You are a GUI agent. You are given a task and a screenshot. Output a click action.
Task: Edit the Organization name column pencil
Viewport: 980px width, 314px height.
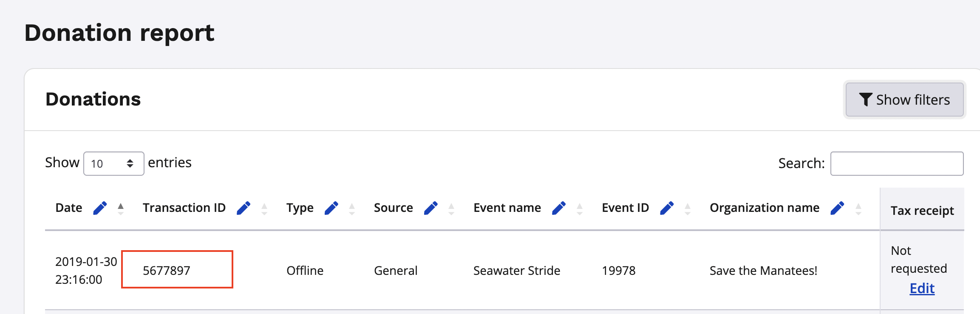(837, 208)
